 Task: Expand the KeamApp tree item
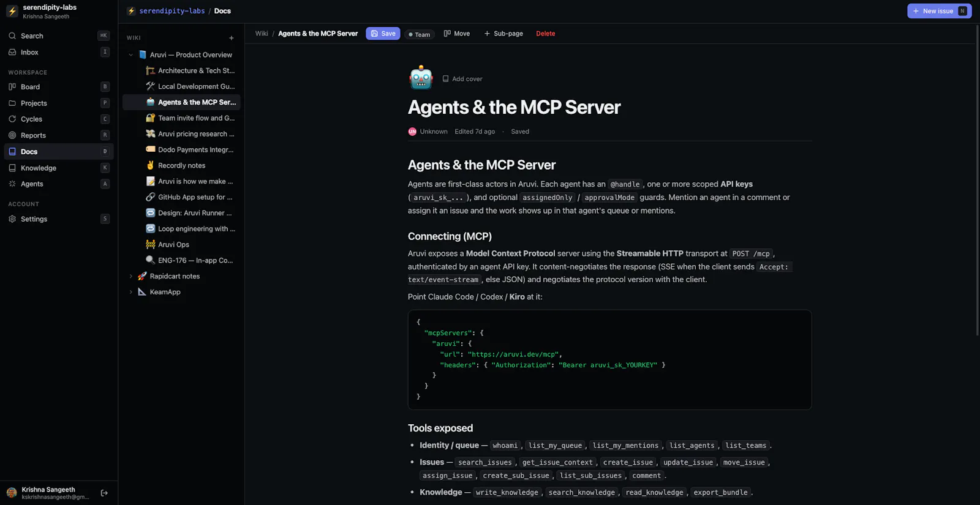click(130, 292)
